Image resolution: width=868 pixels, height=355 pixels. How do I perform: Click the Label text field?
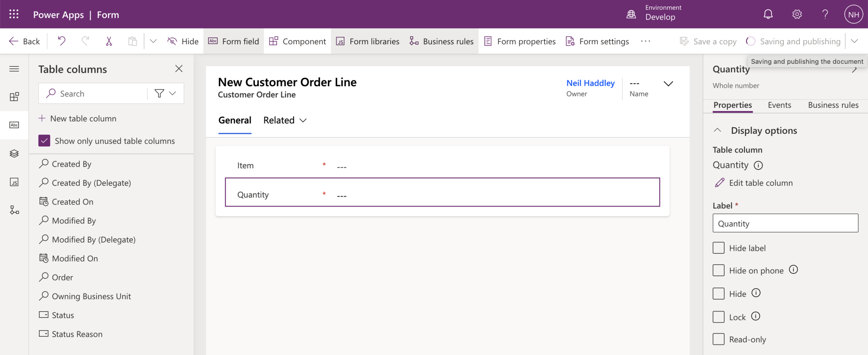785,223
